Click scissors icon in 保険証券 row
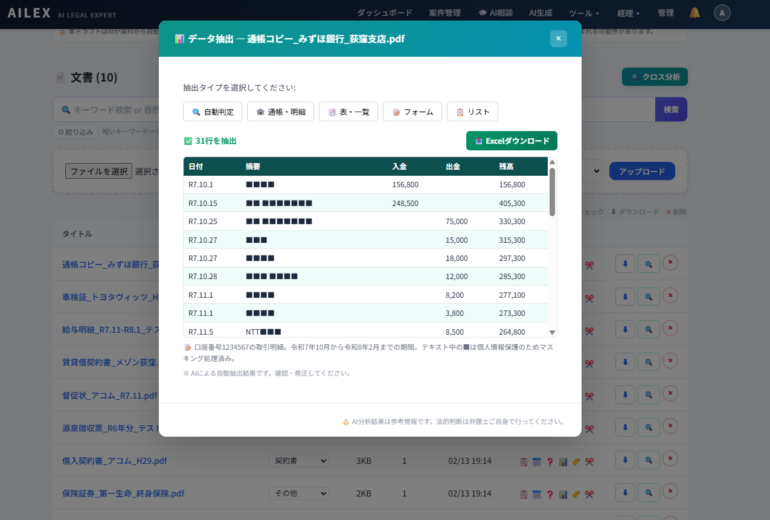Image resolution: width=770 pixels, height=520 pixels. pos(590,493)
